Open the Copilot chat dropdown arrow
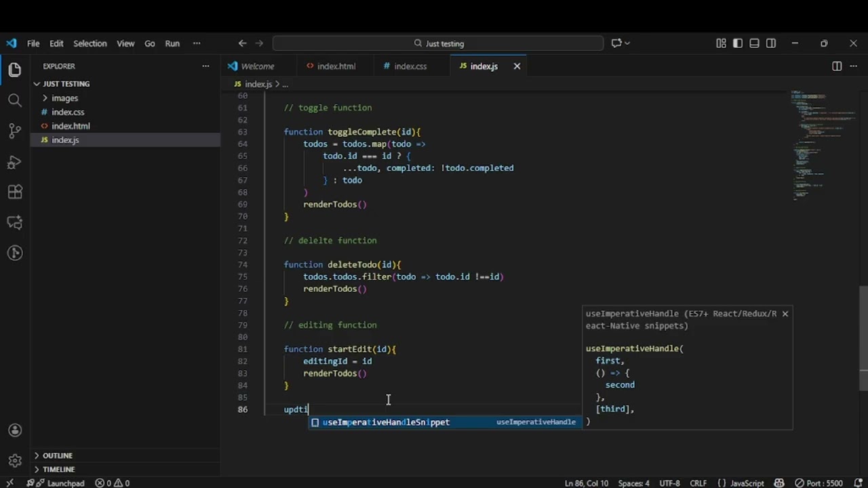The width and height of the screenshot is (868, 488). (627, 43)
